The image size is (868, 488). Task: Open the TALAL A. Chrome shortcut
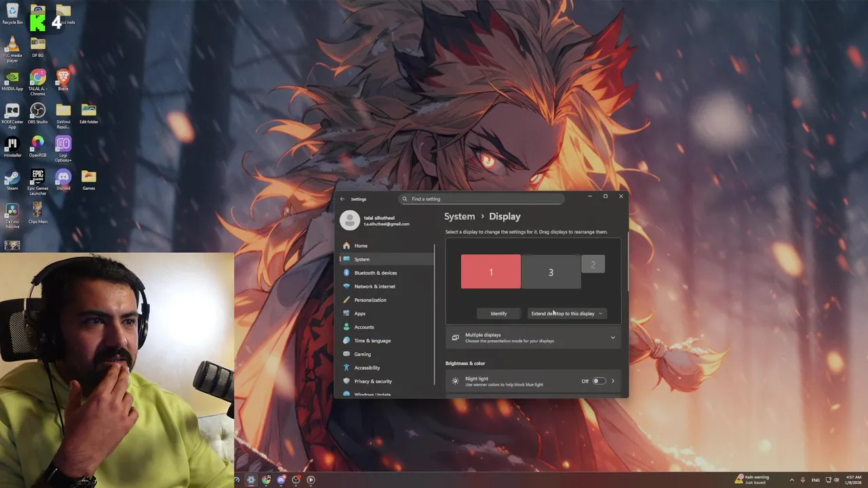coord(38,83)
